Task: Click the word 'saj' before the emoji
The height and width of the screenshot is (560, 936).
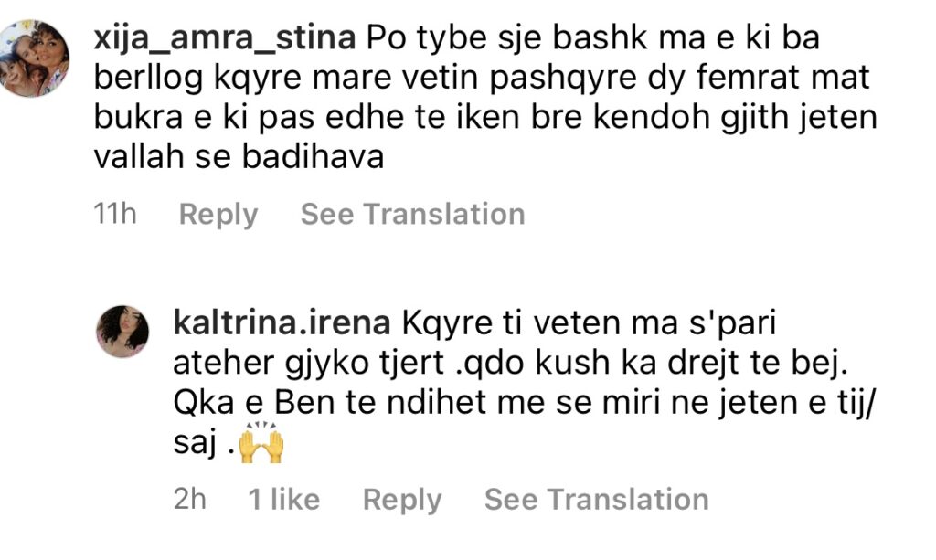Action: [195, 444]
